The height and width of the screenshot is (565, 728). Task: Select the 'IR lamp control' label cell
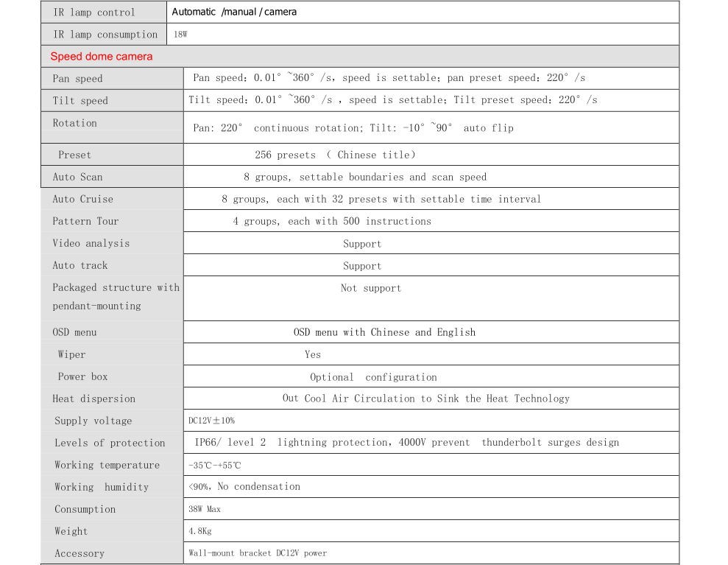coord(93,13)
